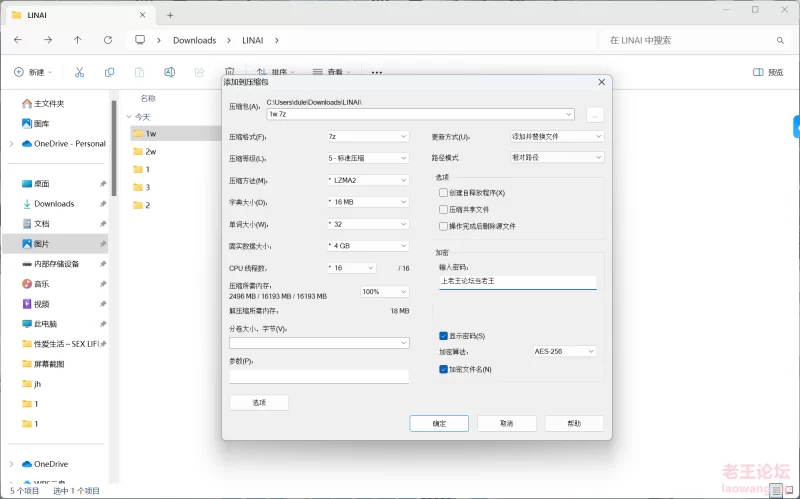Click the Rename icon in toolbar
The width and height of the screenshot is (800, 499).
coord(169,72)
